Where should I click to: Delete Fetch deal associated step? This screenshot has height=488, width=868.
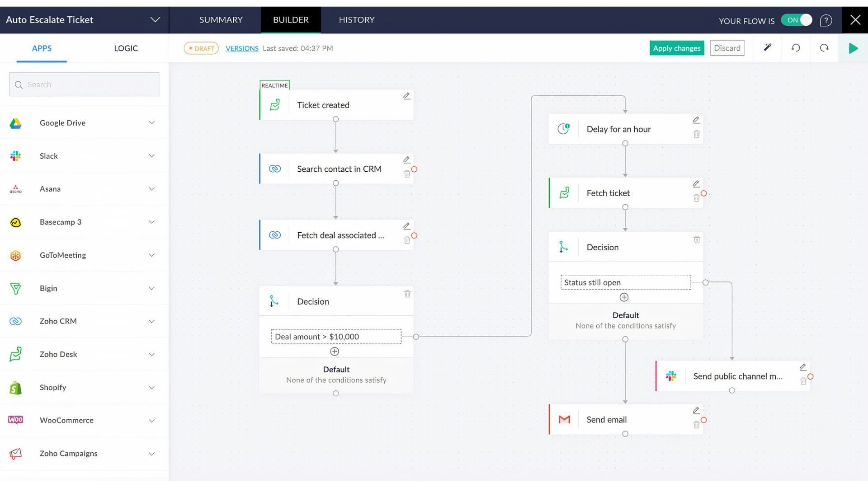[407, 240]
